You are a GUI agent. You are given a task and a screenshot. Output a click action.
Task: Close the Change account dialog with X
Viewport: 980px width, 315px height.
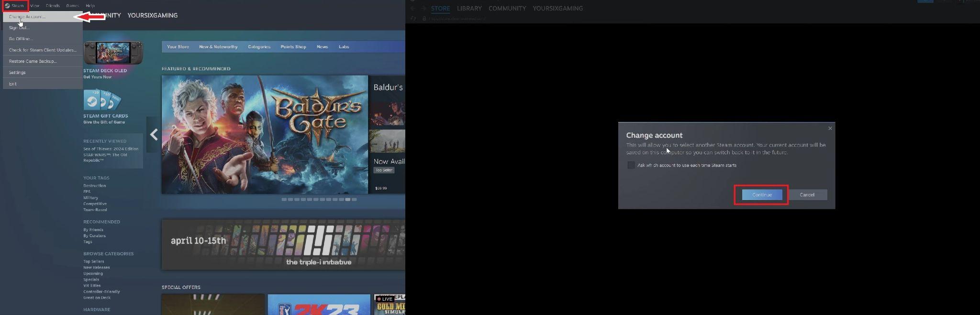pos(830,128)
